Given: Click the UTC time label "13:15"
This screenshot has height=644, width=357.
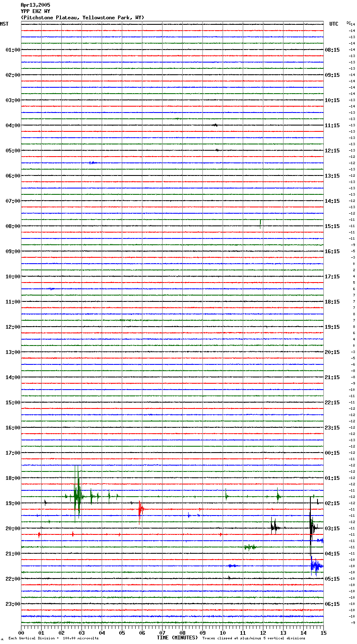Looking at the screenshot, I should (x=332, y=176).
